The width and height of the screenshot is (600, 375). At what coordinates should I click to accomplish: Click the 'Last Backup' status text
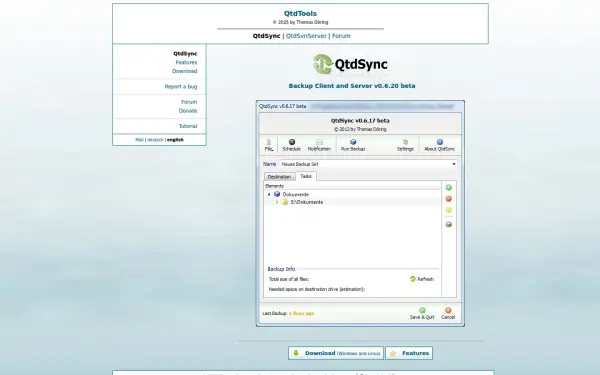(x=274, y=313)
